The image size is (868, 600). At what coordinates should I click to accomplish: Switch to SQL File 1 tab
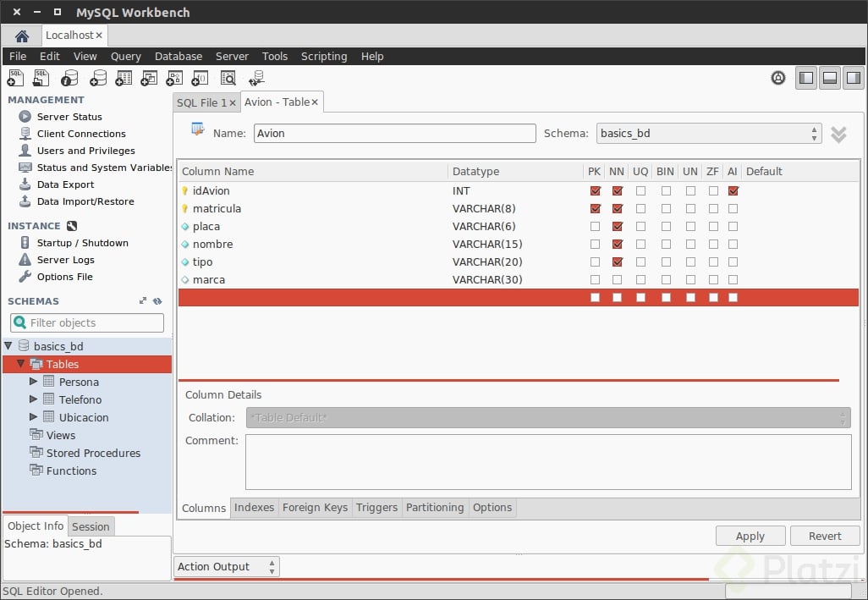coord(201,103)
